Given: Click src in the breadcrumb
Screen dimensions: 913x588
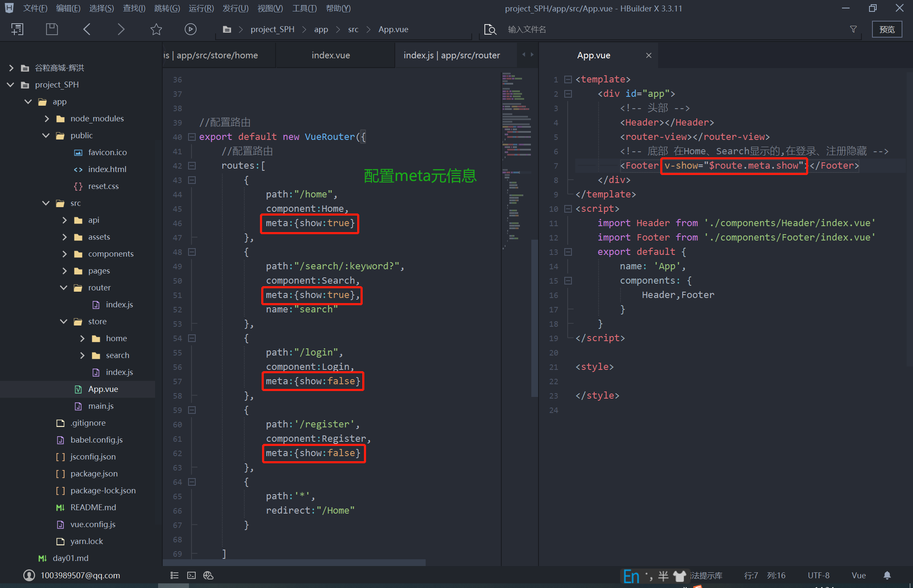Looking at the screenshot, I should (353, 29).
